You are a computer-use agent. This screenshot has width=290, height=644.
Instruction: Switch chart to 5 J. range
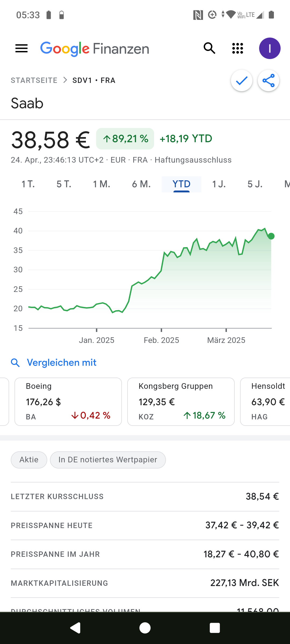tap(255, 184)
